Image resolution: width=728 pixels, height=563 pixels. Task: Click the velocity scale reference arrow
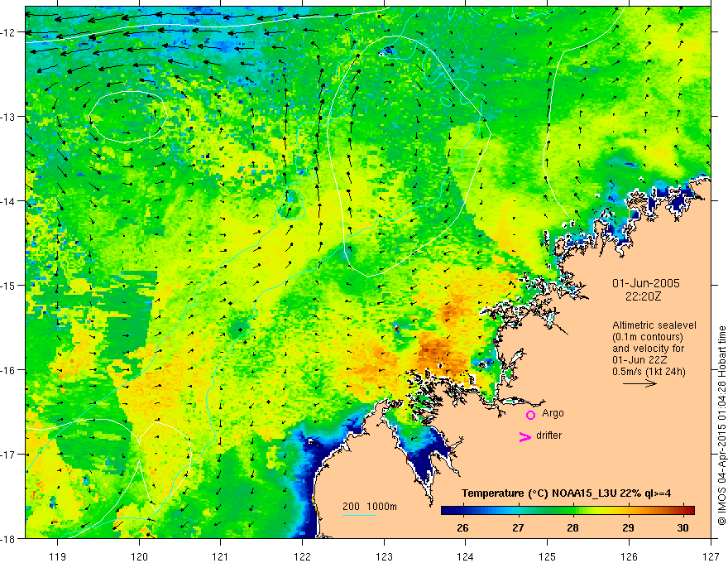tap(639, 383)
